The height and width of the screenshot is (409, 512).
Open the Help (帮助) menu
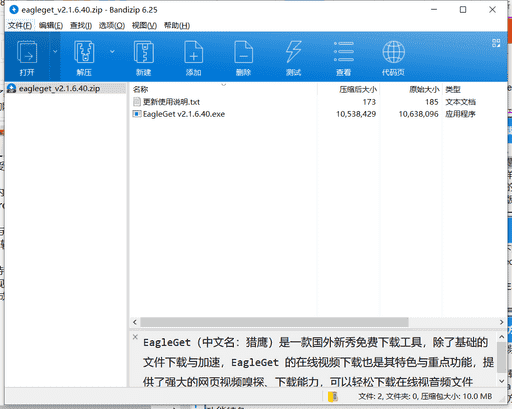tap(177, 26)
